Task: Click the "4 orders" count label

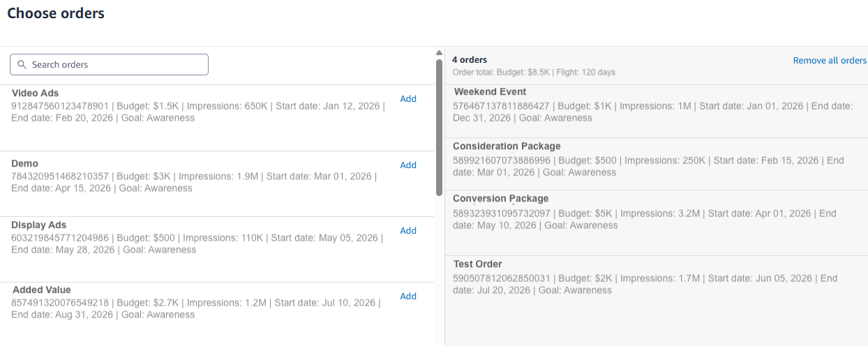Action: point(470,60)
